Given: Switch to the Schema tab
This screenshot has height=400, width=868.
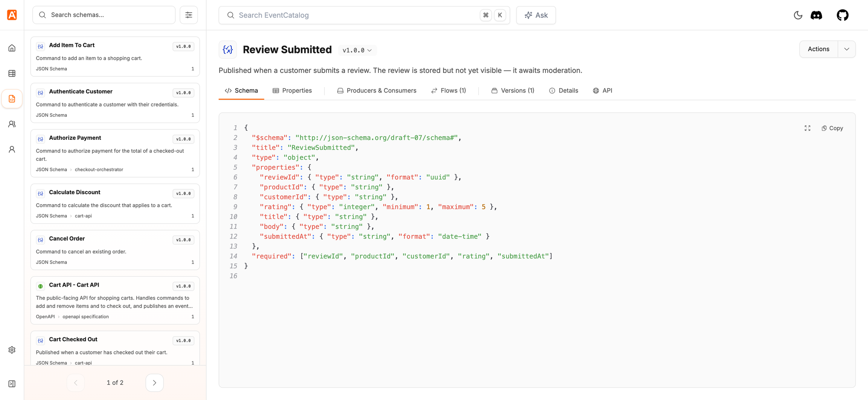Looking at the screenshot, I should tap(241, 91).
